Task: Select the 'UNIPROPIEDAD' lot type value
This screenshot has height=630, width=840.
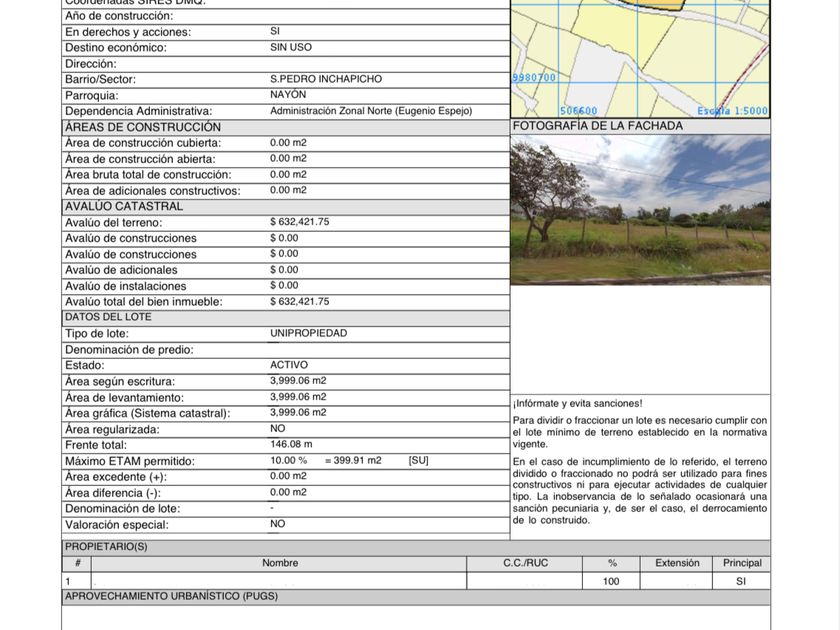Action: tap(309, 333)
